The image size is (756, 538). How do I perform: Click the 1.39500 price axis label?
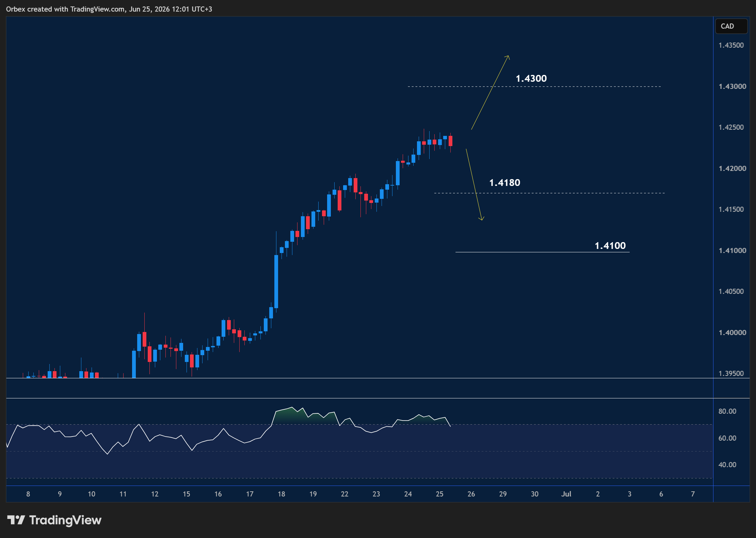[731, 374]
